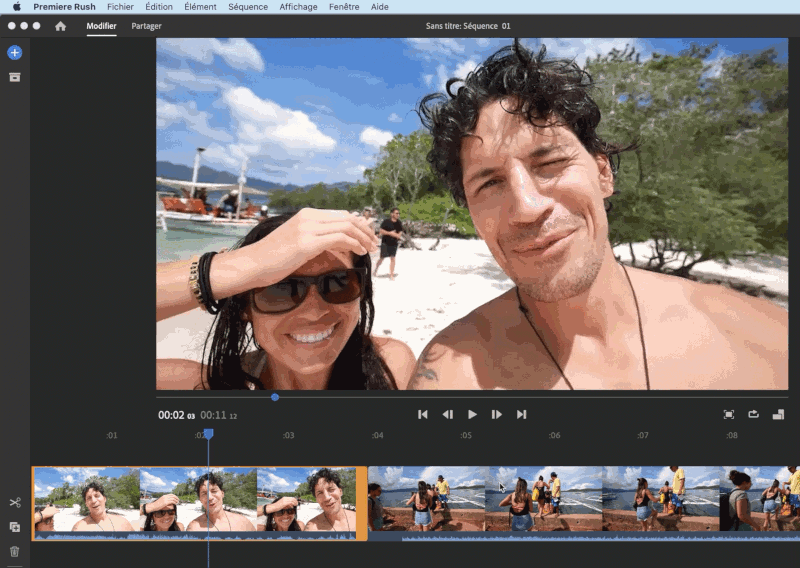Switch to the Modifier tab
The height and width of the screenshot is (568, 800).
tap(101, 26)
